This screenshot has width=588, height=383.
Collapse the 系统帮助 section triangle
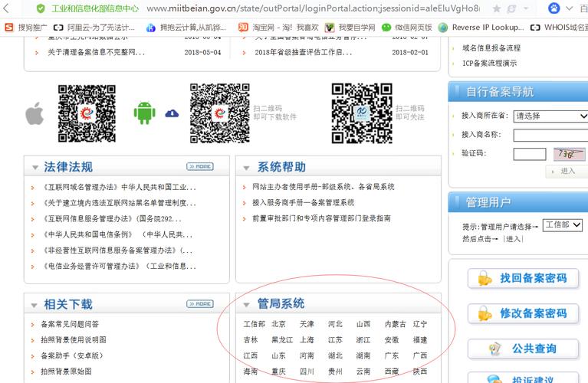tap(246, 168)
